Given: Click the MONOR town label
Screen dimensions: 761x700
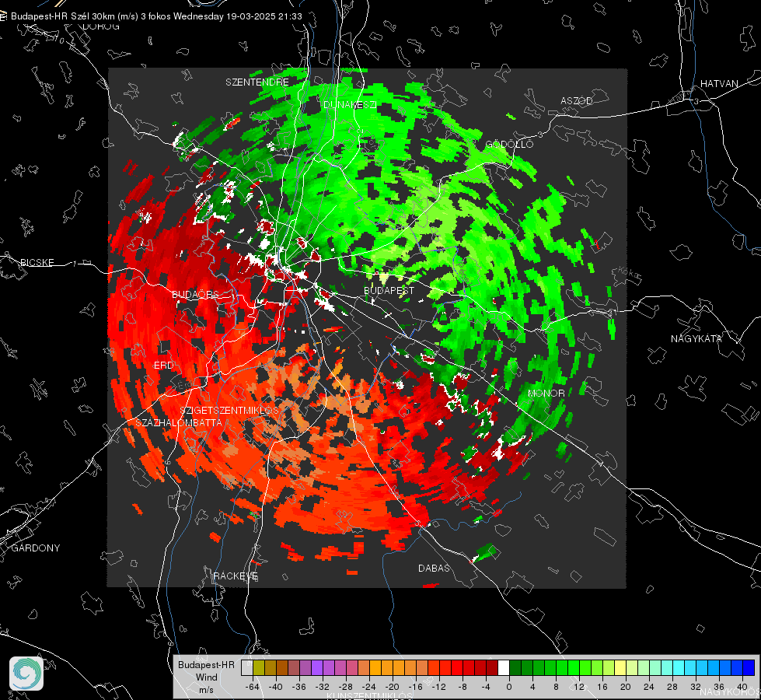Looking at the screenshot, I should coord(546,394).
